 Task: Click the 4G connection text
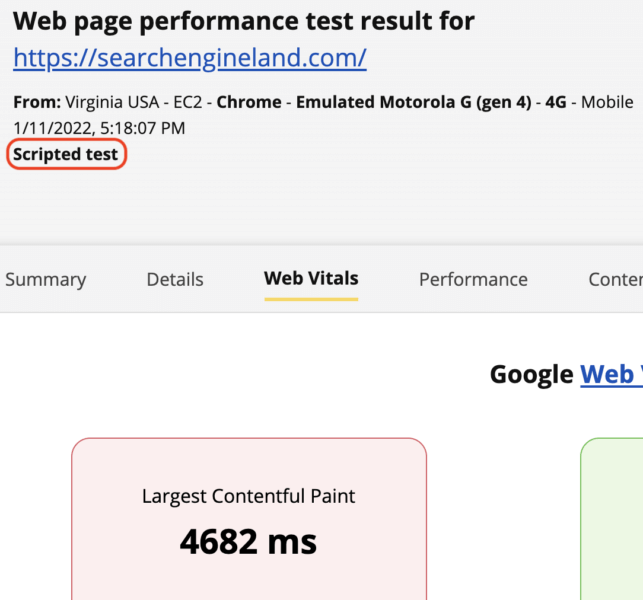(x=557, y=102)
